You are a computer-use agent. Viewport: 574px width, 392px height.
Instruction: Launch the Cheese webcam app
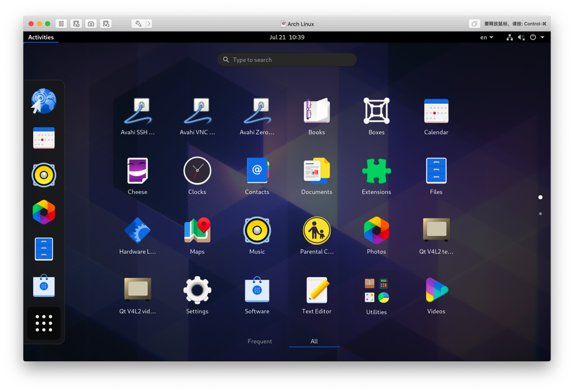pyautogui.click(x=137, y=171)
